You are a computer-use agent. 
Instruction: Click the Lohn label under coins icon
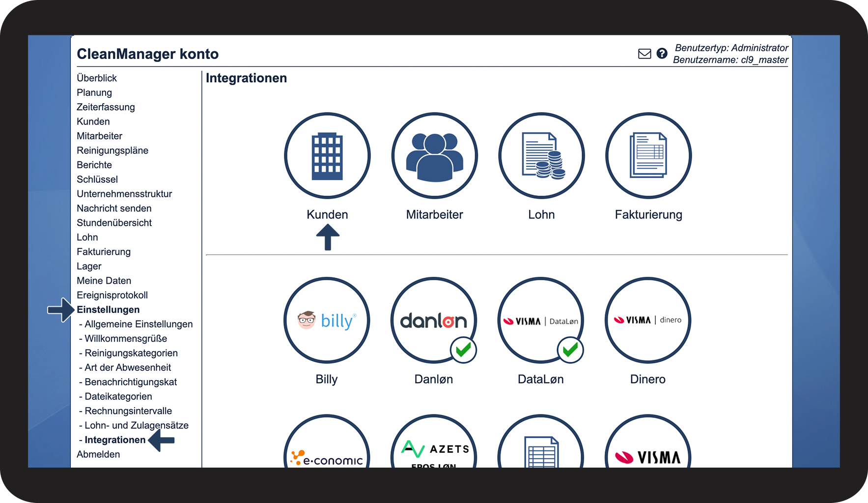541,215
